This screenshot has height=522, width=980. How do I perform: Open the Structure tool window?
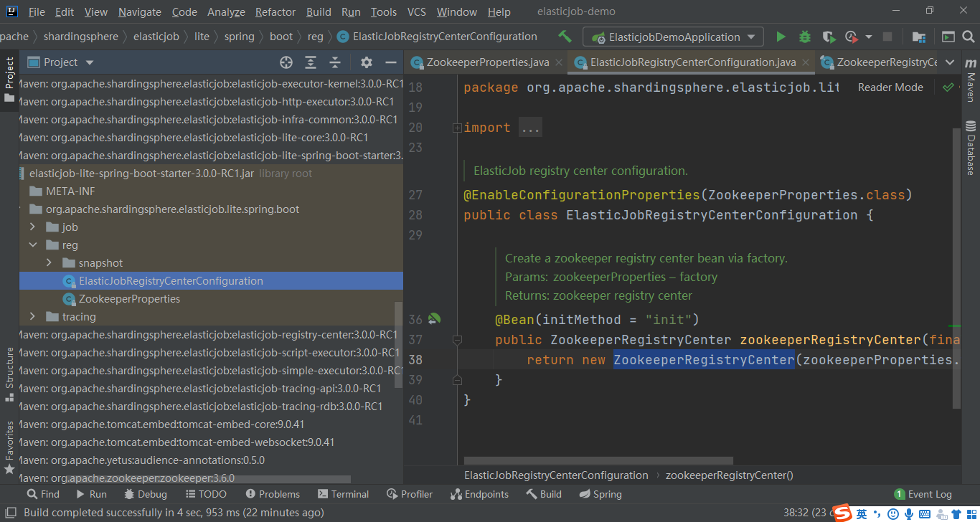point(9,374)
